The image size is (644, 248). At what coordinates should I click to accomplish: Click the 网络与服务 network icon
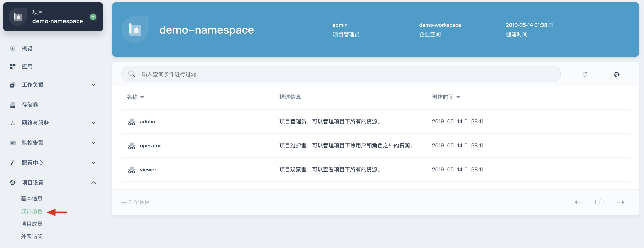[12, 123]
